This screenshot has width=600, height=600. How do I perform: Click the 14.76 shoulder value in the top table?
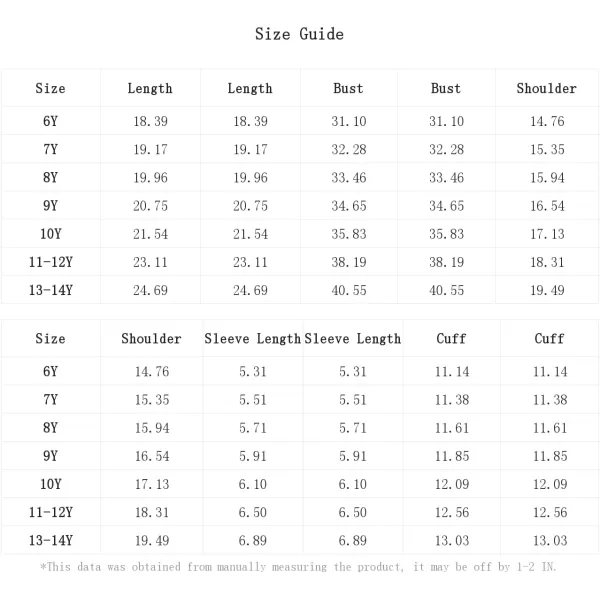coord(547,121)
